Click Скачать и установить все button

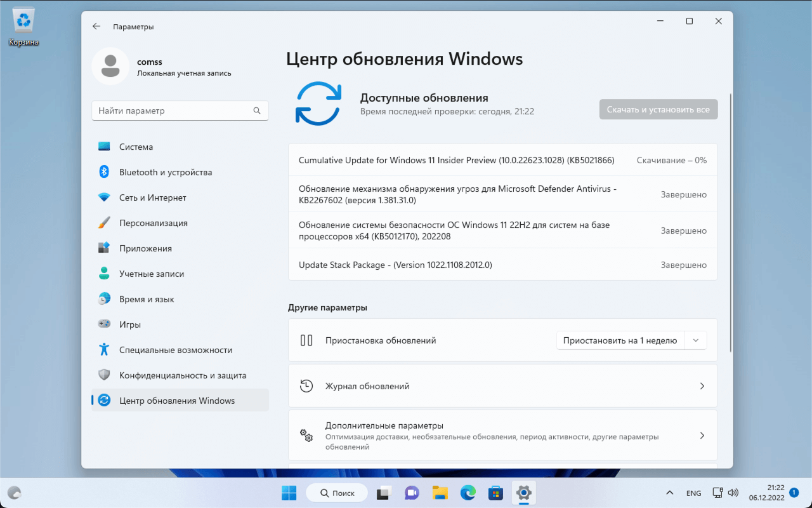(658, 109)
